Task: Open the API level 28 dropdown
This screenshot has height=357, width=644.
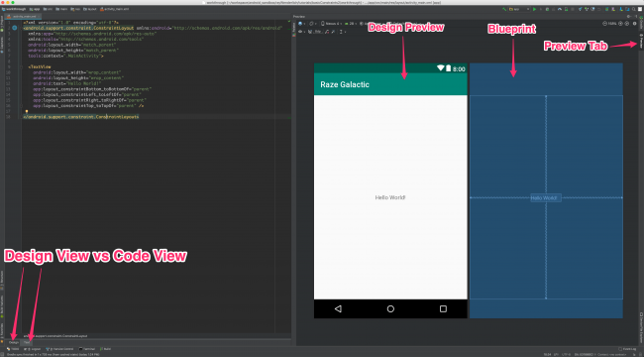Action: [351, 24]
